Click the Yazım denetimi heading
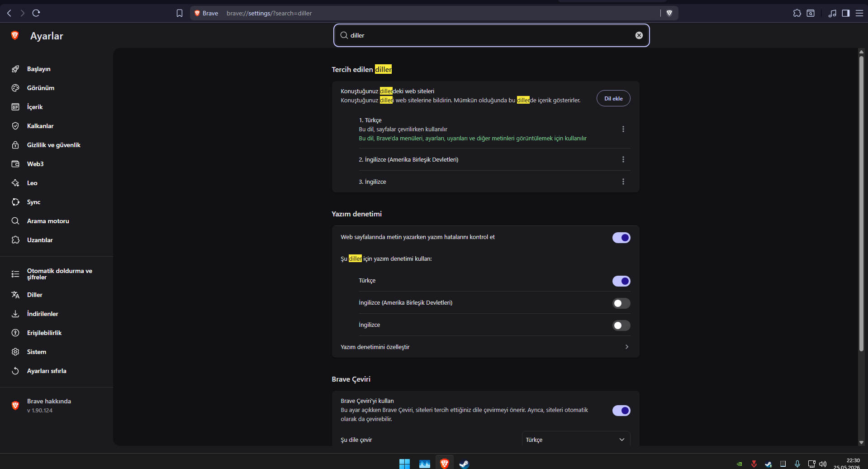 pyautogui.click(x=357, y=214)
